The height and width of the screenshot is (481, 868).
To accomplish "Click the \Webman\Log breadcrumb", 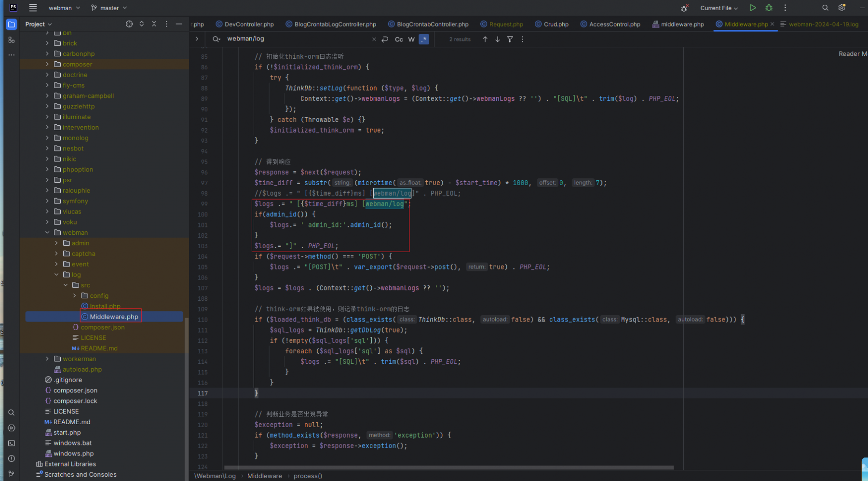I will (215, 476).
